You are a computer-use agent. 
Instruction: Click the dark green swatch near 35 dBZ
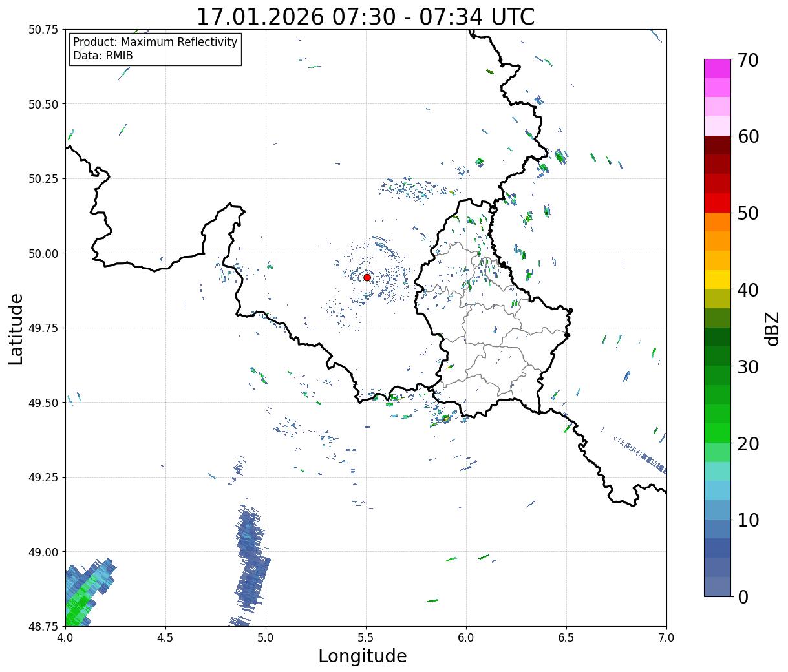718,337
